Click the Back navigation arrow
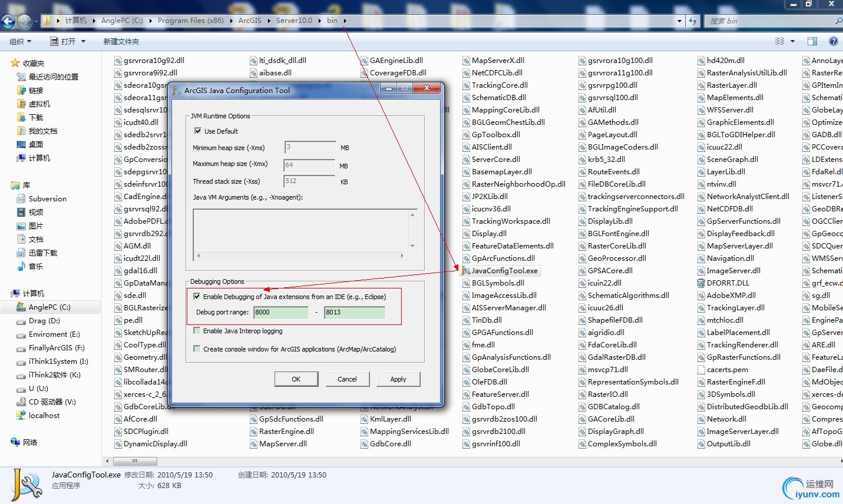The width and height of the screenshot is (843, 504). [8, 22]
